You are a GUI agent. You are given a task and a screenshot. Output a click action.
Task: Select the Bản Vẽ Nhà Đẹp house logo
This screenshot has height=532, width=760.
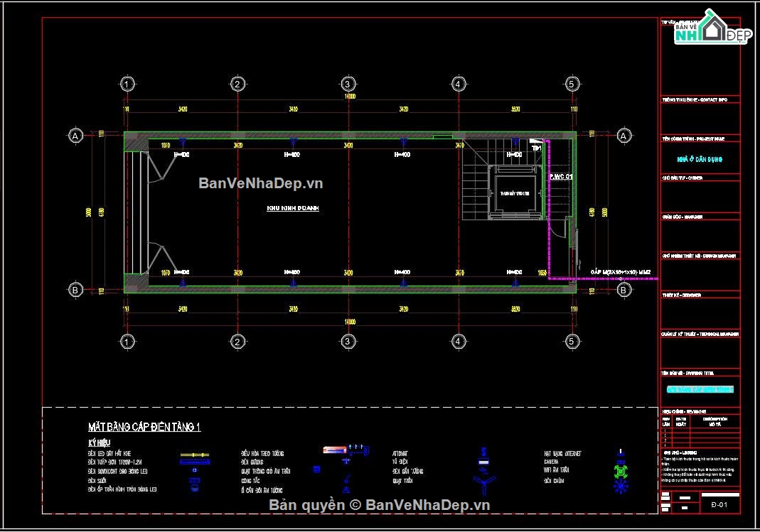click(714, 28)
